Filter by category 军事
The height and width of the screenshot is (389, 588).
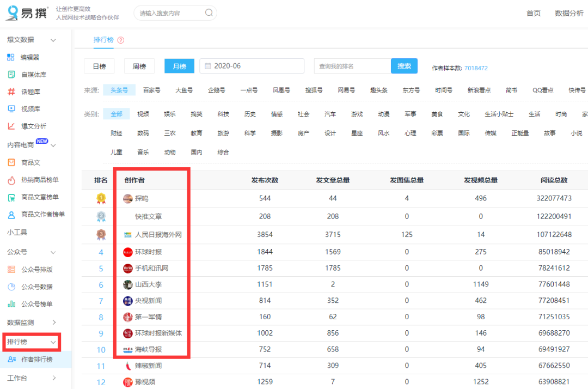411,114
